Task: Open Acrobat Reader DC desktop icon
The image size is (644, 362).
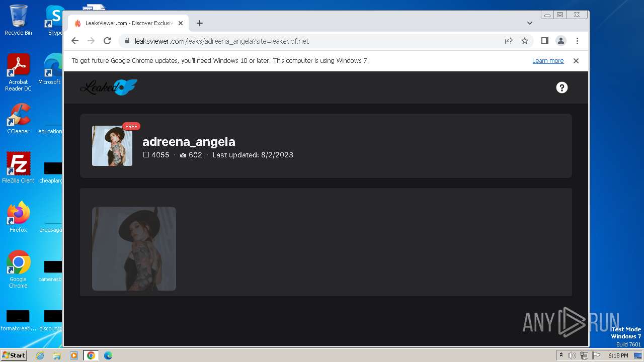Action: 18,72
